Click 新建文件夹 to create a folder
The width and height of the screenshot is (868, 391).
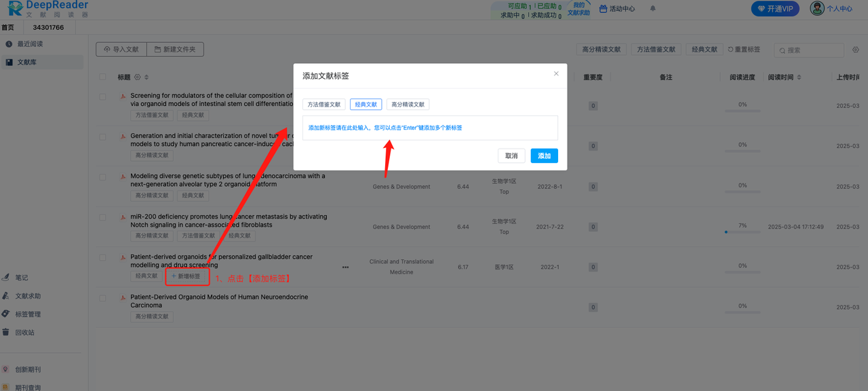click(x=175, y=49)
